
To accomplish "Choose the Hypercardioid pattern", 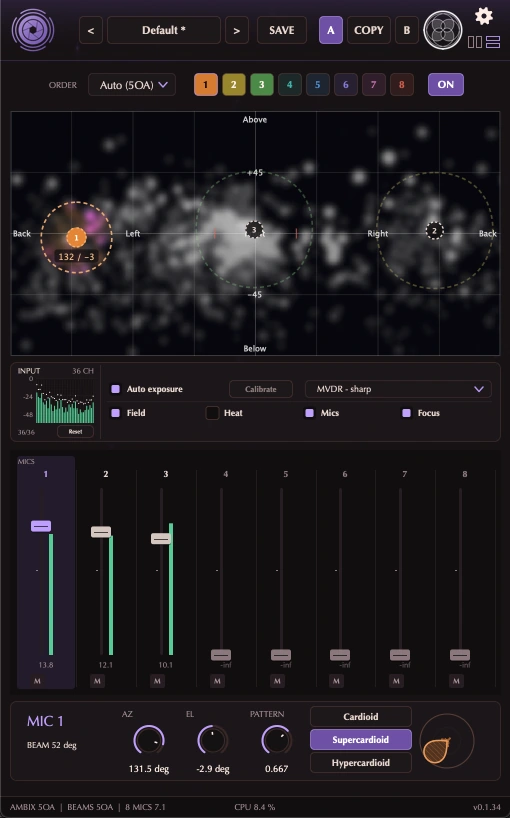I will click(x=361, y=763).
